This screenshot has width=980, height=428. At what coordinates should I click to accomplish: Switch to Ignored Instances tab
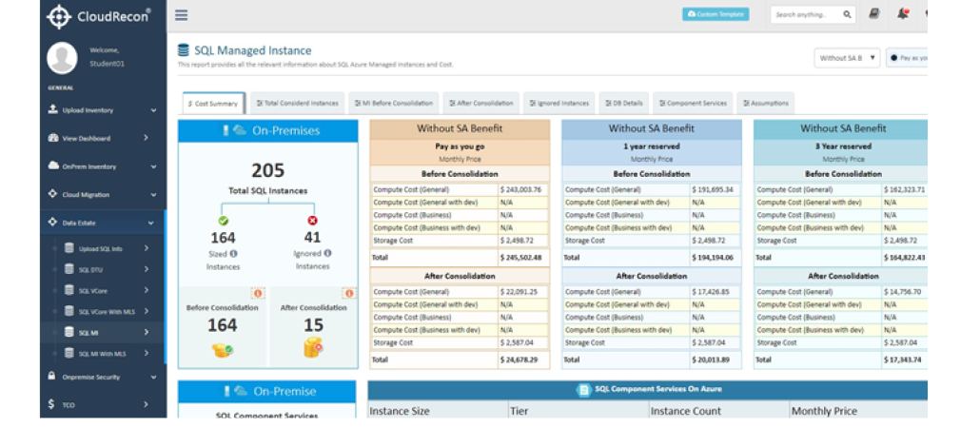coord(559,103)
